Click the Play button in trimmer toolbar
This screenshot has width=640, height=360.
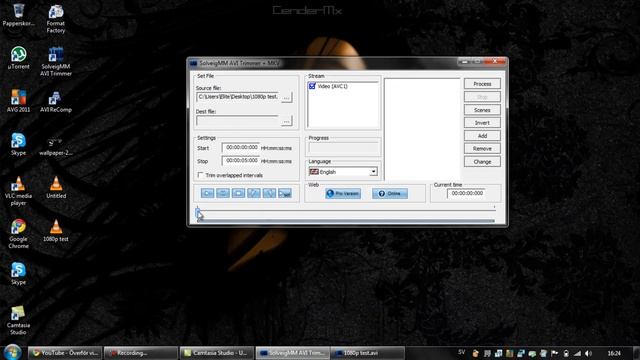[207, 193]
